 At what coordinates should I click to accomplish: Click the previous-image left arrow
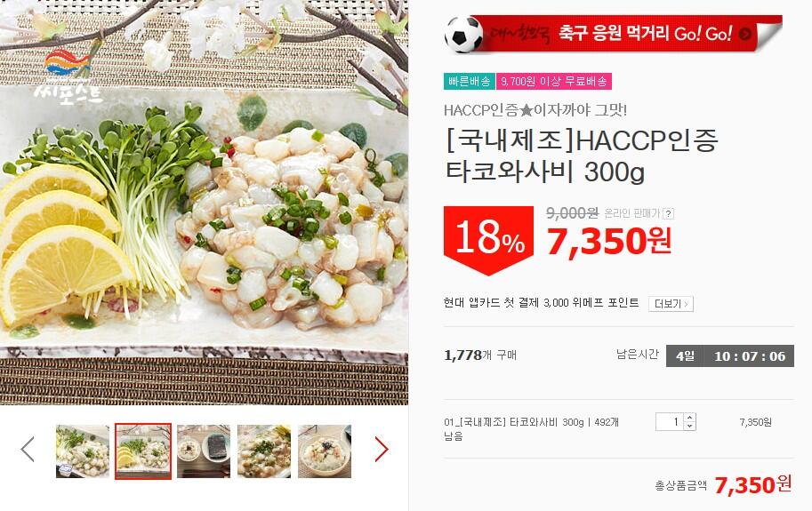(28, 449)
